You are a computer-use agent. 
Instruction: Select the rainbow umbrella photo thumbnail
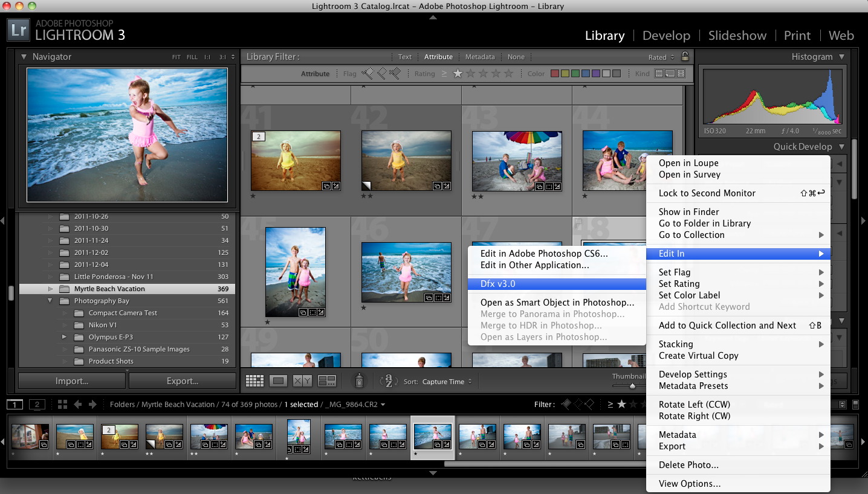[x=517, y=159]
